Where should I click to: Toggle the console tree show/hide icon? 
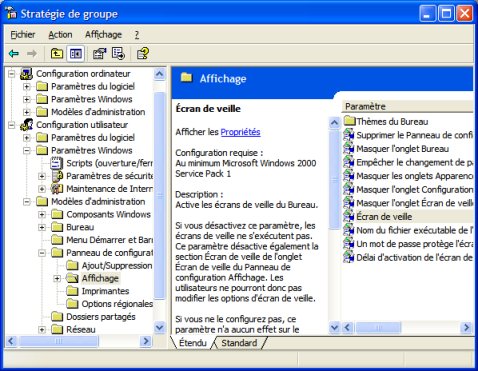[76, 53]
